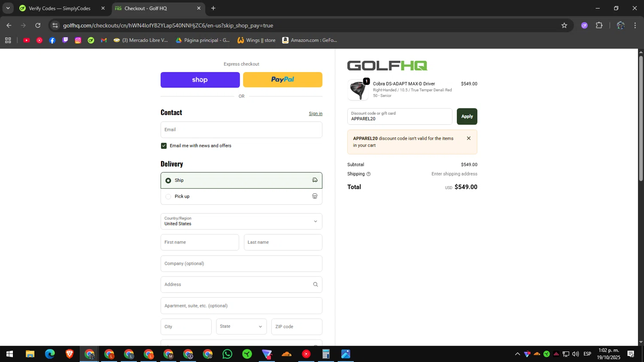Image resolution: width=644 pixels, height=362 pixels.
Task: Go back to previous page
Action: [9, 25]
